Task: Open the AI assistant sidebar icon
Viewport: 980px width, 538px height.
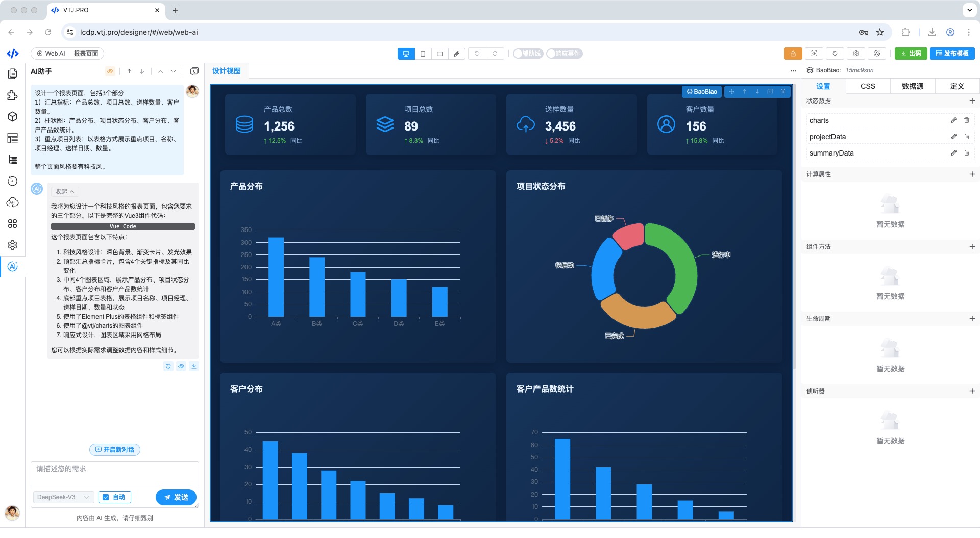Action: point(13,267)
